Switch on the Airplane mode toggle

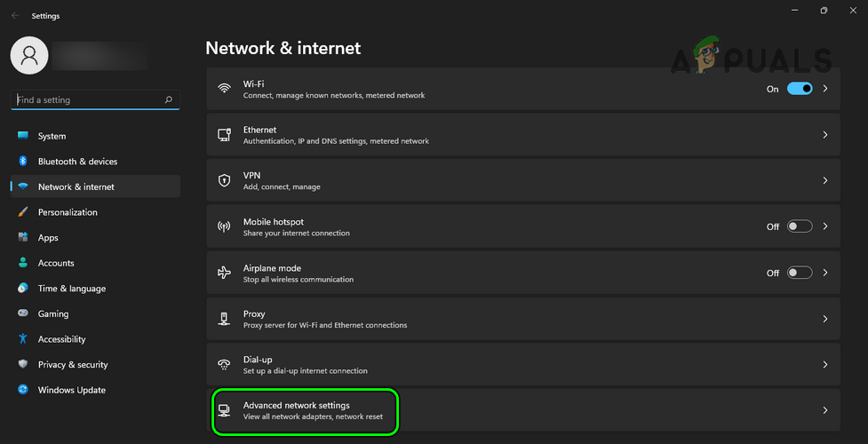pyautogui.click(x=800, y=273)
